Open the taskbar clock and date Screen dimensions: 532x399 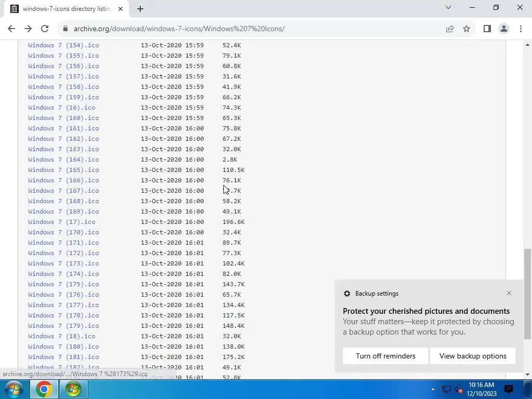pyautogui.click(x=481, y=389)
